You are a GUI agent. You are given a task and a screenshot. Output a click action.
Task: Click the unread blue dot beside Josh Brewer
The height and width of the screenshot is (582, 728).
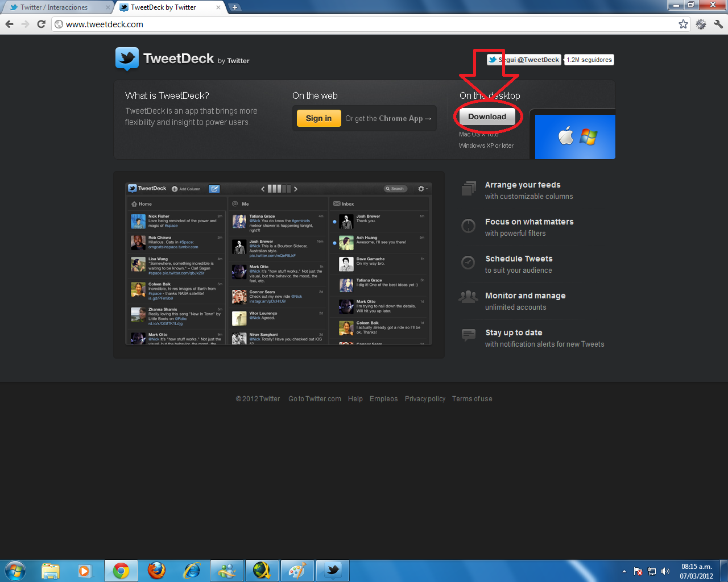pos(334,222)
